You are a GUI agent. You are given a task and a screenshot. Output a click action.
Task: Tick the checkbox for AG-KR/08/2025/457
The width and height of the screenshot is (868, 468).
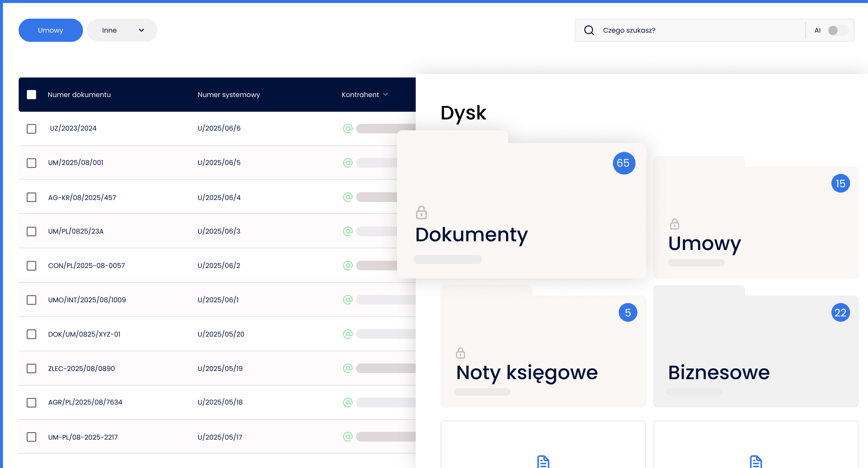(32, 197)
